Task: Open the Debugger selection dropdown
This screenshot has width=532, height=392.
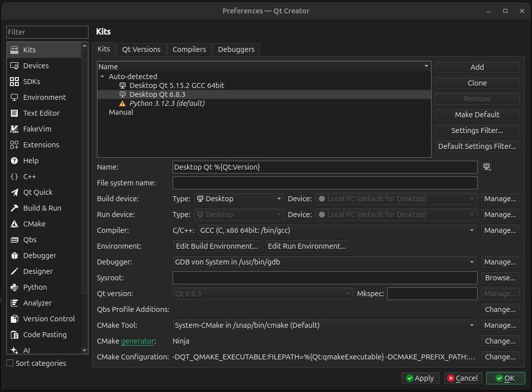Action: pos(324,262)
